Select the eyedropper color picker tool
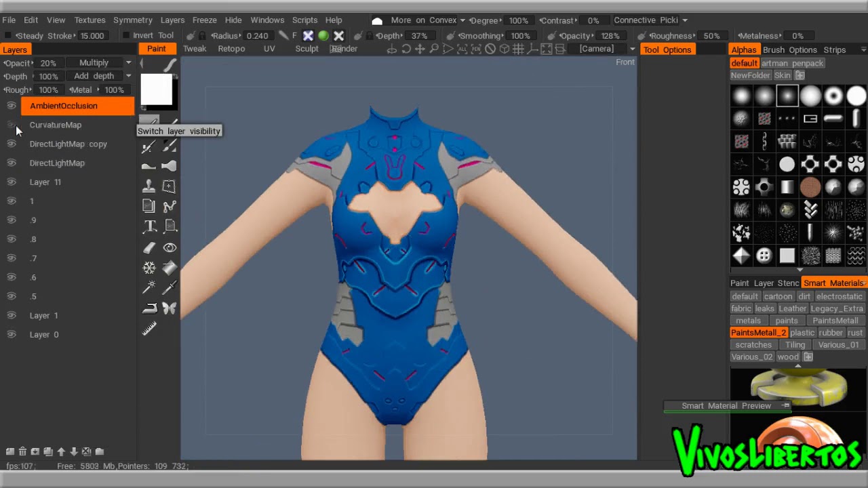 pyautogui.click(x=170, y=287)
